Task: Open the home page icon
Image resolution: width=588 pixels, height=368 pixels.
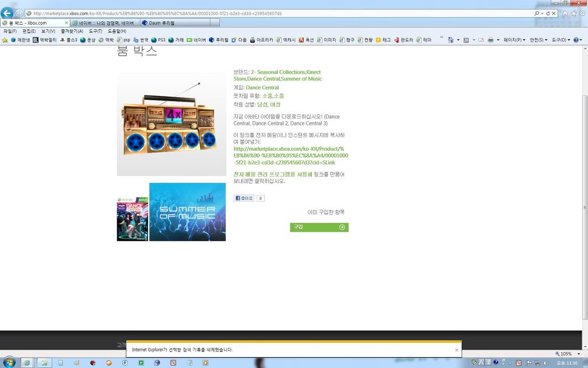Action: (x=565, y=13)
